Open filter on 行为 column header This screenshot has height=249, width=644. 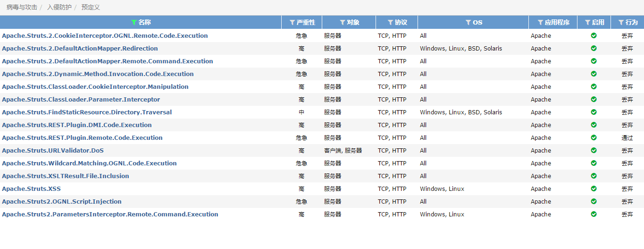click(x=621, y=22)
